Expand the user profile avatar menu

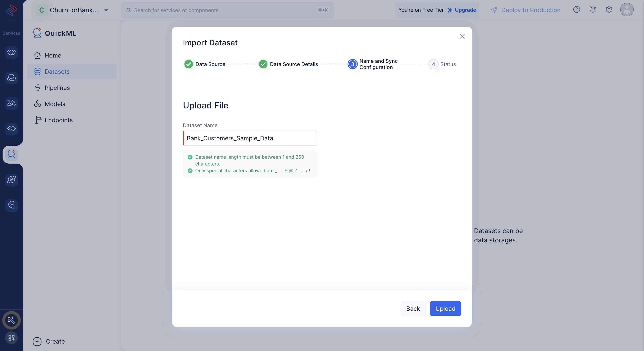click(627, 10)
